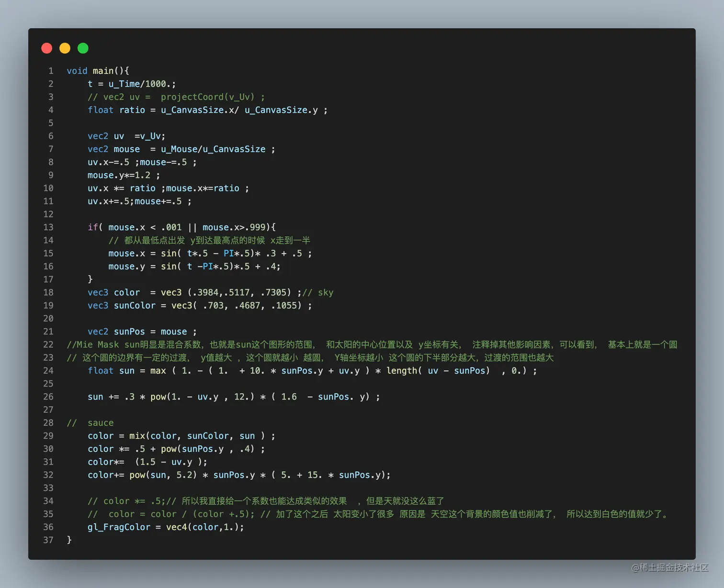Click the line "gl_FragColor = vec4(color,1.);"
724x588 pixels.
tap(166, 527)
